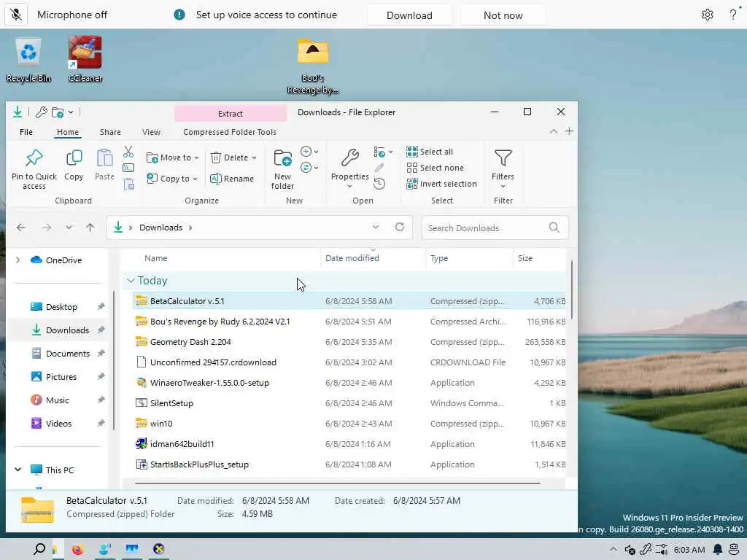Select Bou's Revenge folder on desktop
This screenshot has width=747, height=560.
(x=313, y=66)
